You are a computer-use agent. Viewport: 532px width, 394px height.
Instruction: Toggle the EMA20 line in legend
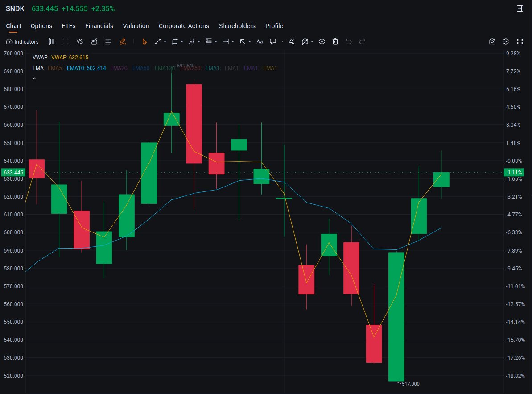coord(120,68)
